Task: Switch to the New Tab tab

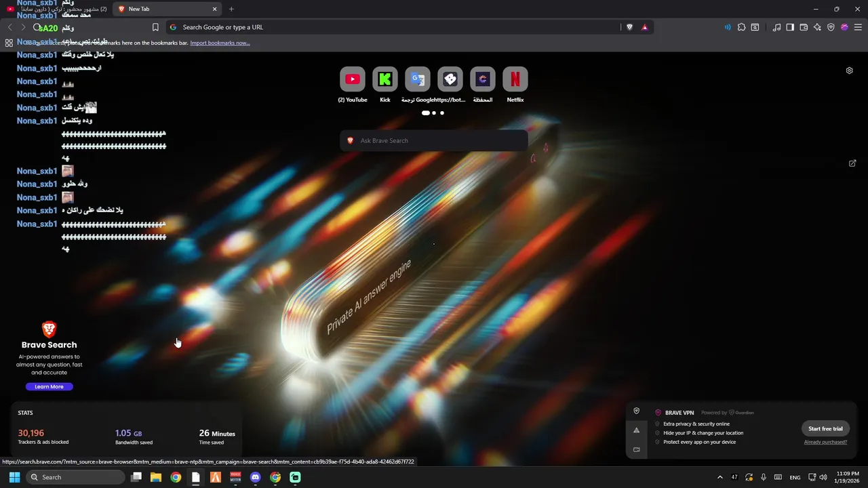Action: pyautogui.click(x=167, y=9)
